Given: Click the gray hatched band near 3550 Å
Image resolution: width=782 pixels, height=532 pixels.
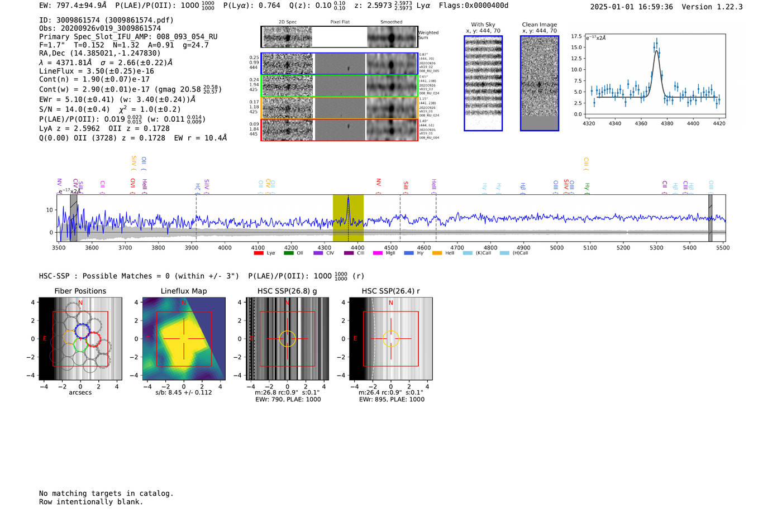Looking at the screenshot, I should pyautogui.click(x=73, y=218).
